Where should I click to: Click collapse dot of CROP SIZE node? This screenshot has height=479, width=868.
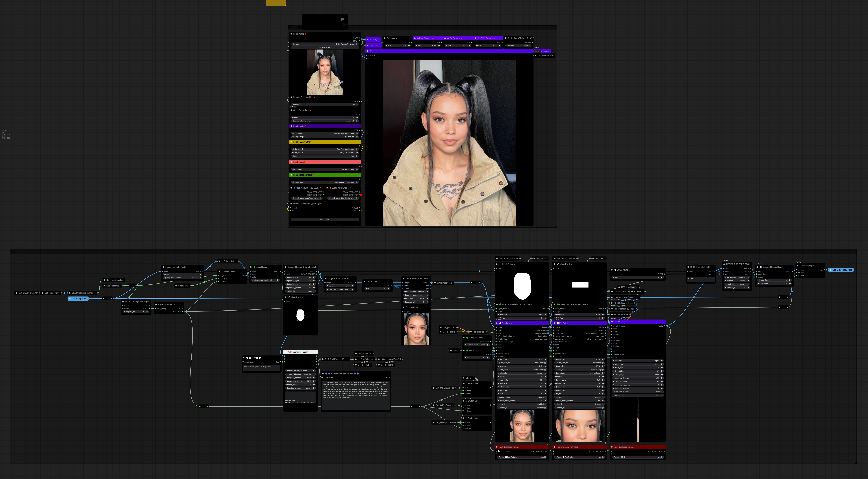(x=365, y=281)
